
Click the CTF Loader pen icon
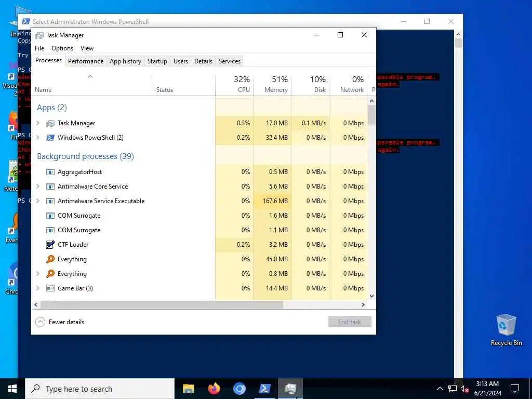click(50, 245)
